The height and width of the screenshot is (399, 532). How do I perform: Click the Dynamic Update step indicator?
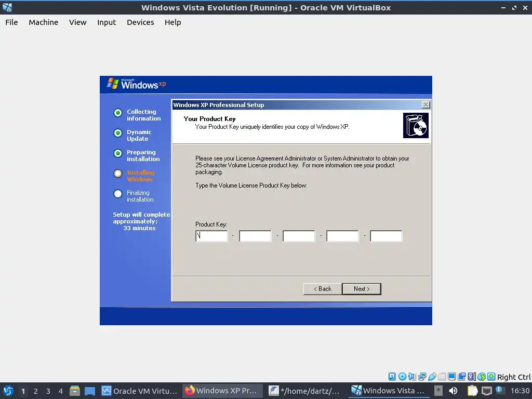click(x=118, y=133)
